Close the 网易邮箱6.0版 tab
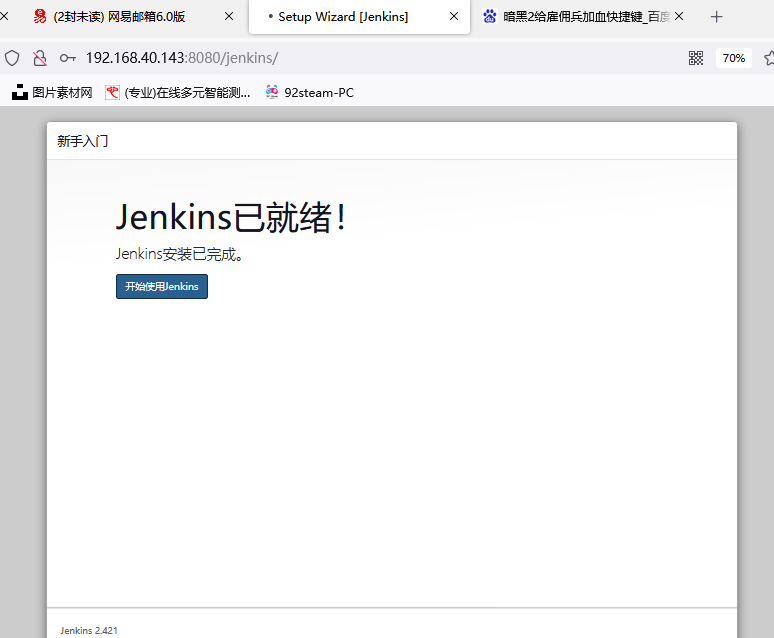Image resolution: width=774 pixels, height=638 pixels. [x=229, y=16]
